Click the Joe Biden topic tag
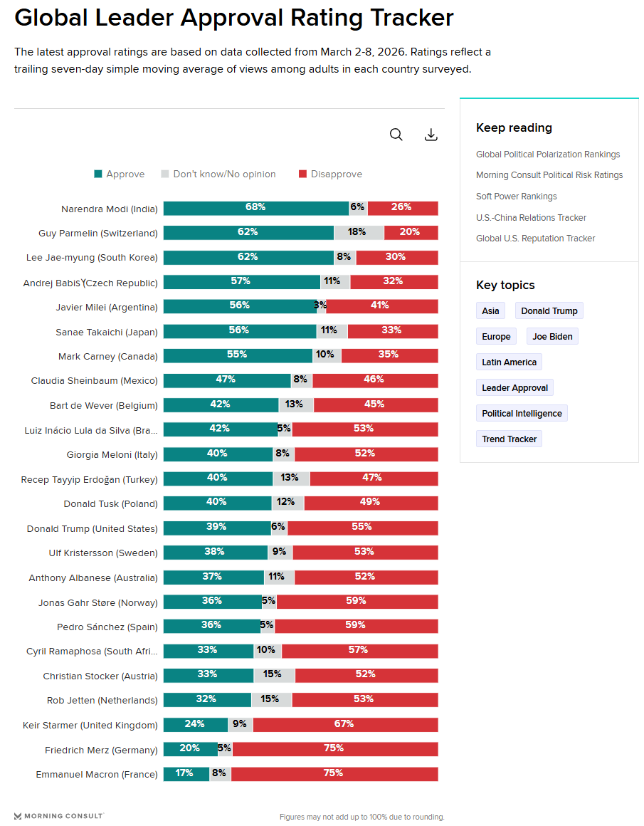 point(552,337)
